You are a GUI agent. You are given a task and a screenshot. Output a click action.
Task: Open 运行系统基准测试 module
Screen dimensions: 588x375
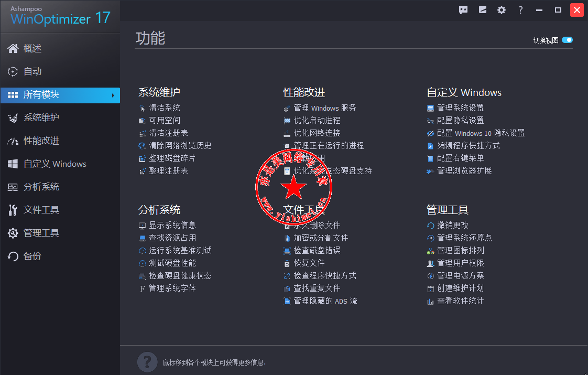(x=180, y=250)
